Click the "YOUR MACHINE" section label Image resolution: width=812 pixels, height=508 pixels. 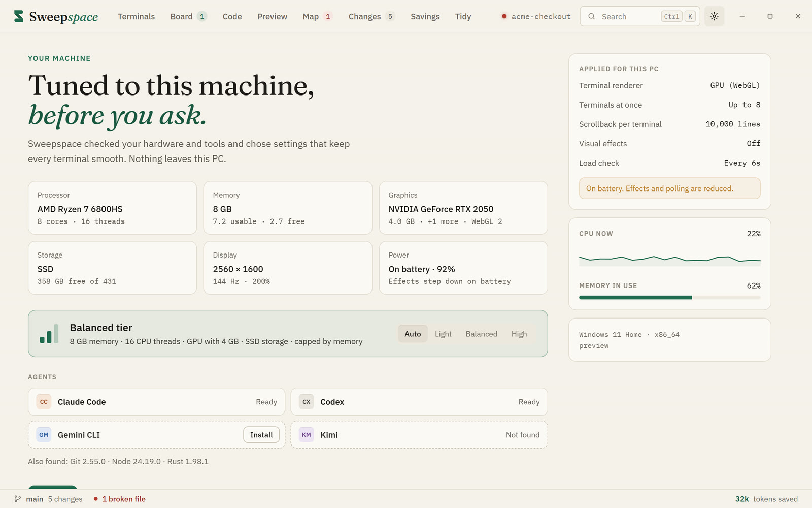[x=59, y=58]
